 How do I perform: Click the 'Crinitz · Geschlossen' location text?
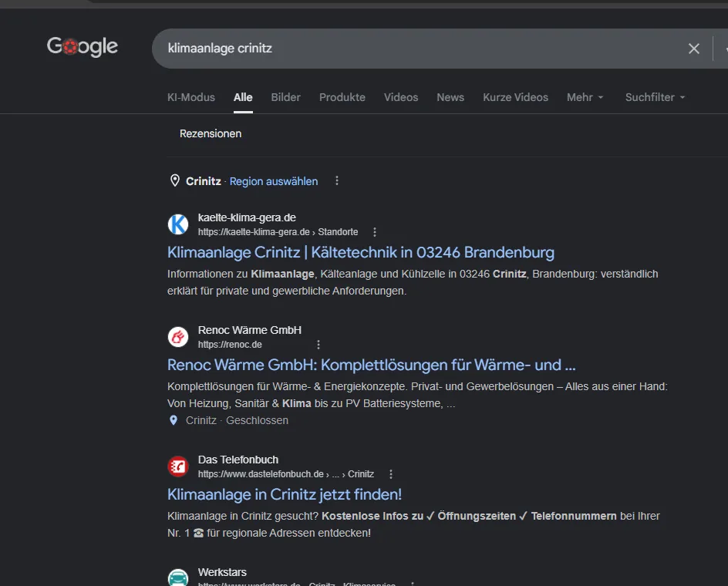pyautogui.click(x=237, y=420)
